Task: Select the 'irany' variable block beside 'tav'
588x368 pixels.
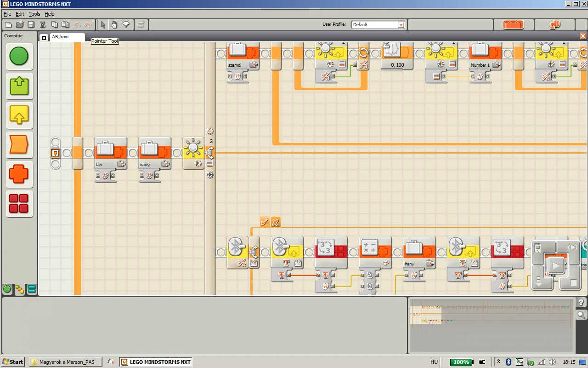Action: point(155,154)
